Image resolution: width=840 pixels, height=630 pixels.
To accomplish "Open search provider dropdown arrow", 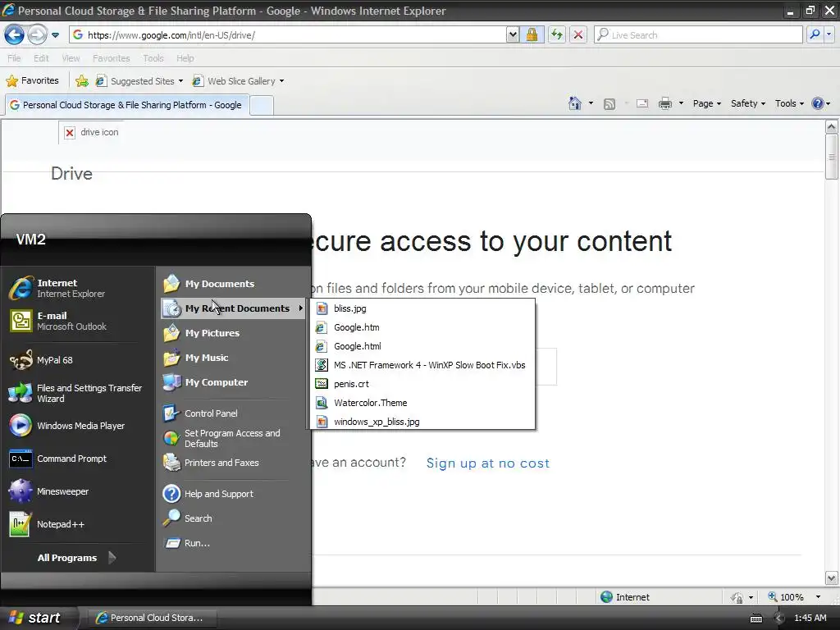I will tap(829, 34).
